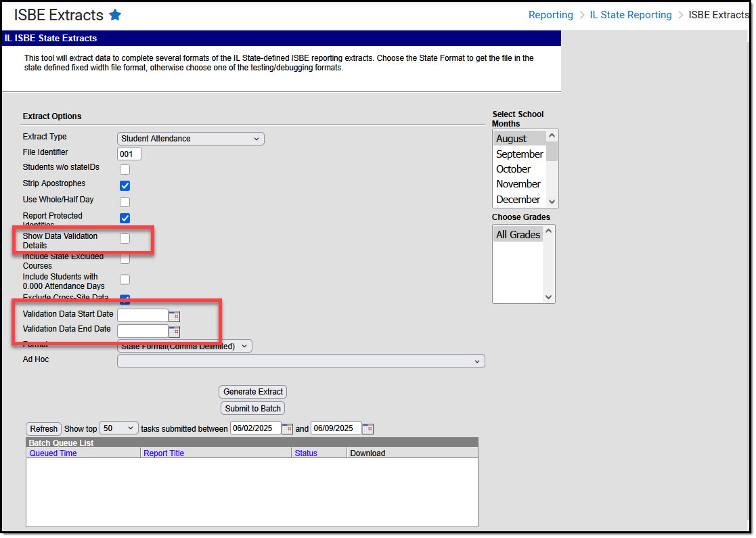Click down arrow of Choose Grades list
The image size is (756, 538).
[548, 297]
